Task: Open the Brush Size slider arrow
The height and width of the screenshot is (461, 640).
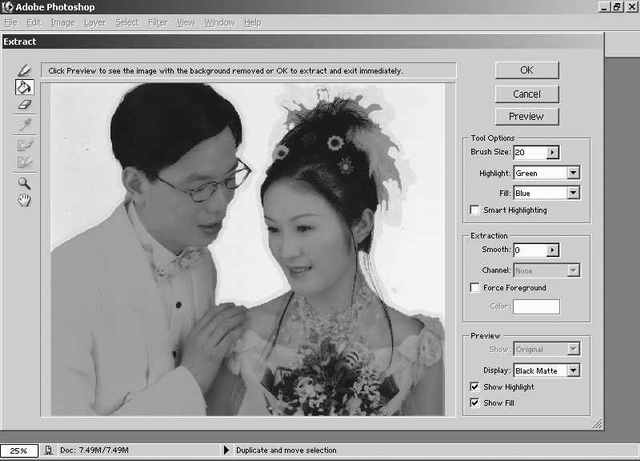Action: 552,152
